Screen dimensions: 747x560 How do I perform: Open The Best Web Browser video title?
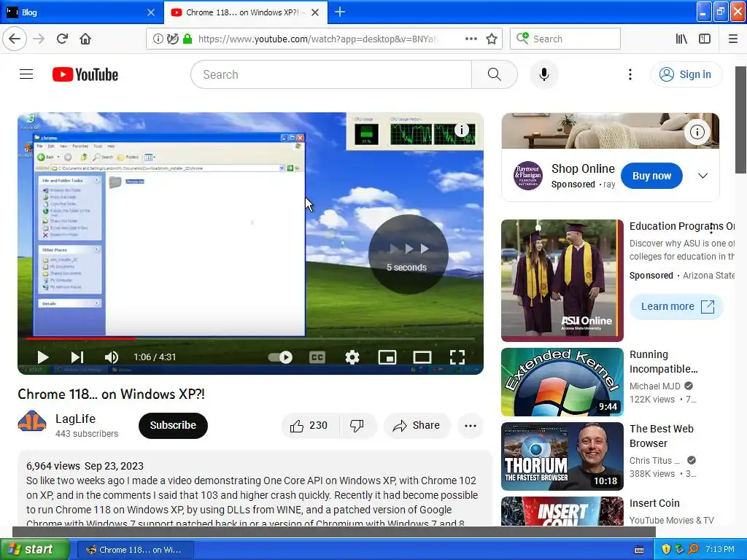[661, 436]
